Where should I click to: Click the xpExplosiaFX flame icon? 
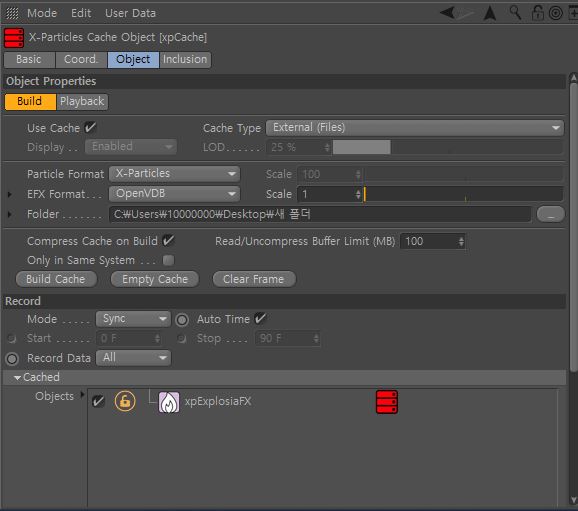[x=169, y=402]
